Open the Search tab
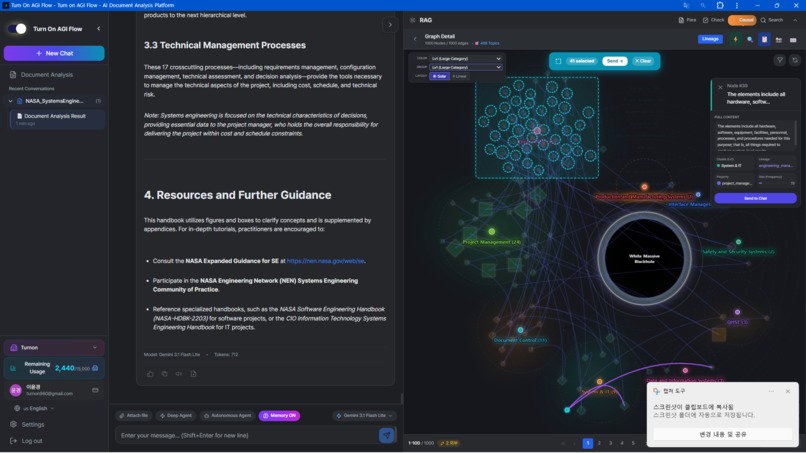This screenshot has height=453, width=806. point(772,20)
